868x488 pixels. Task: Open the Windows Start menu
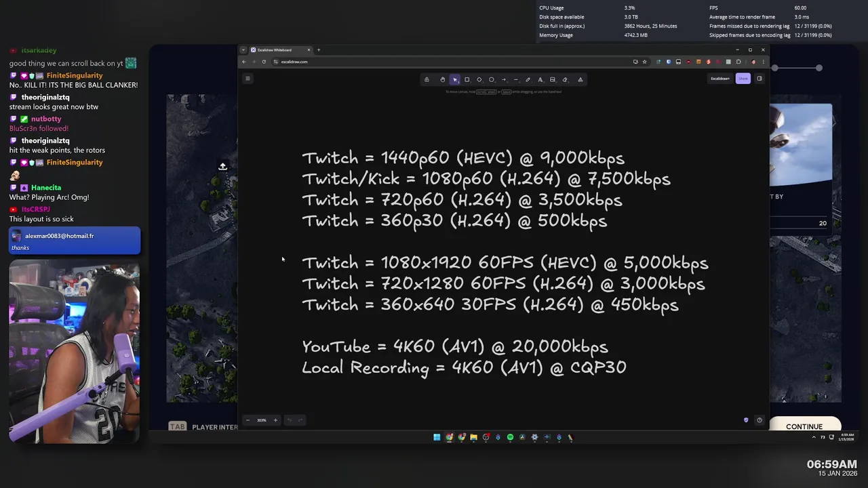click(437, 437)
